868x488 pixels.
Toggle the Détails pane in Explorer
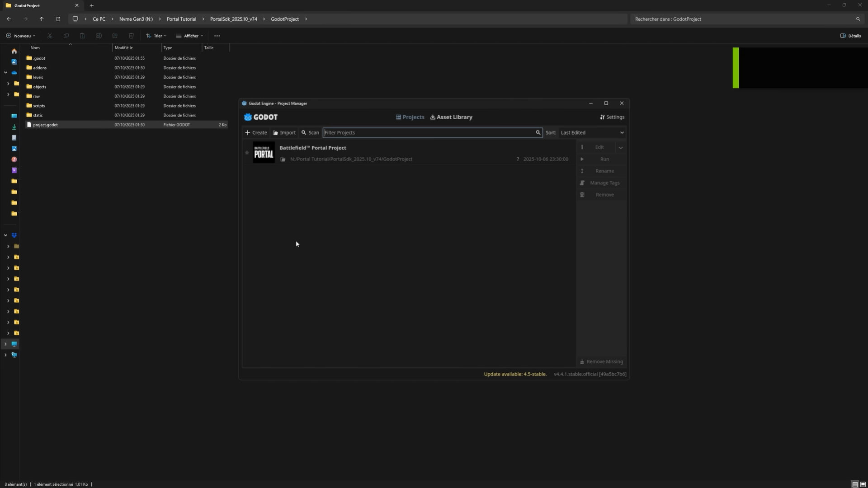(x=850, y=36)
